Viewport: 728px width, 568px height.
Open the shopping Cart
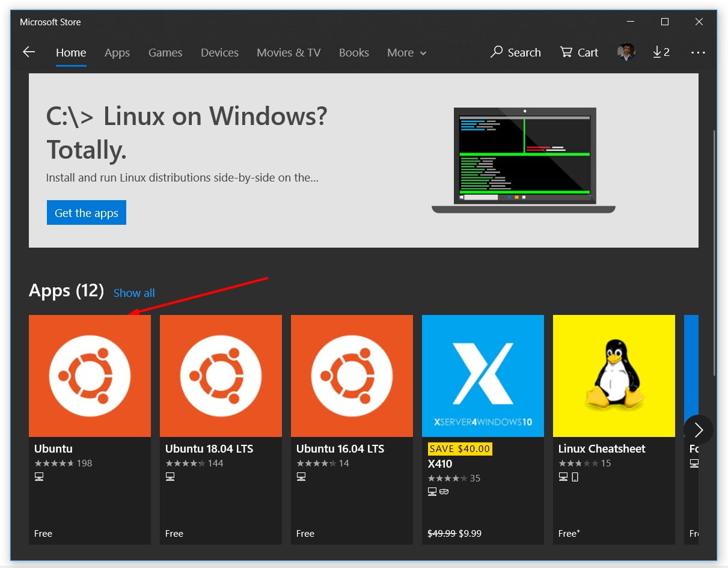[x=579, y=52]
